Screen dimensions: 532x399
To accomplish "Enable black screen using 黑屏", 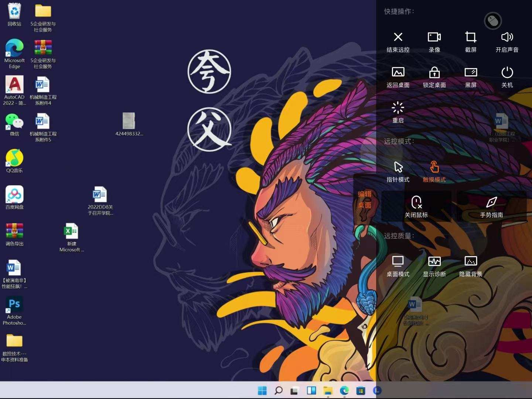I will pos(471,77).
